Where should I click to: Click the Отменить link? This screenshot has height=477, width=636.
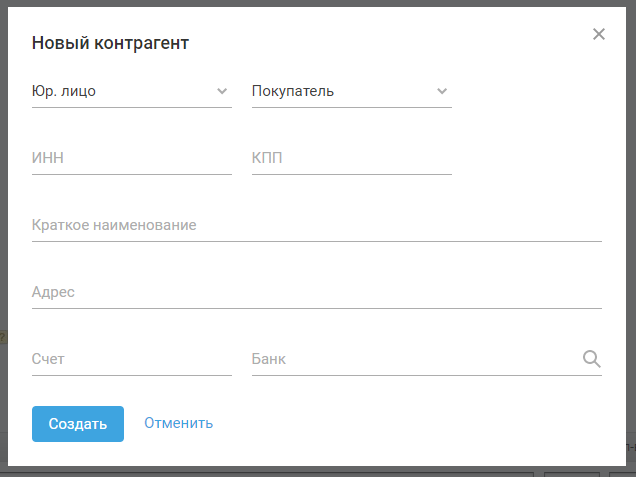pos(178,423)
